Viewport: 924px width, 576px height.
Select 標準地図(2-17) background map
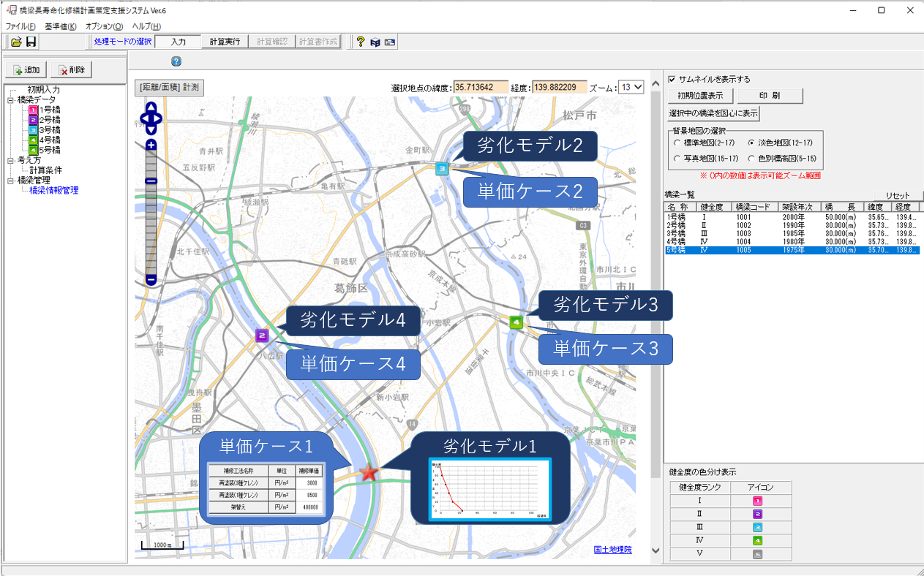[677, 143]
